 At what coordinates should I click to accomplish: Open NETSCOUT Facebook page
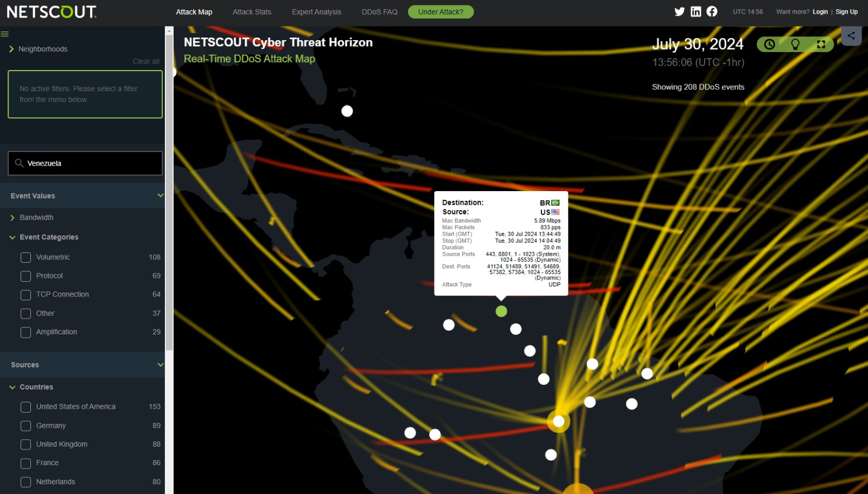[x=712, y=11]
